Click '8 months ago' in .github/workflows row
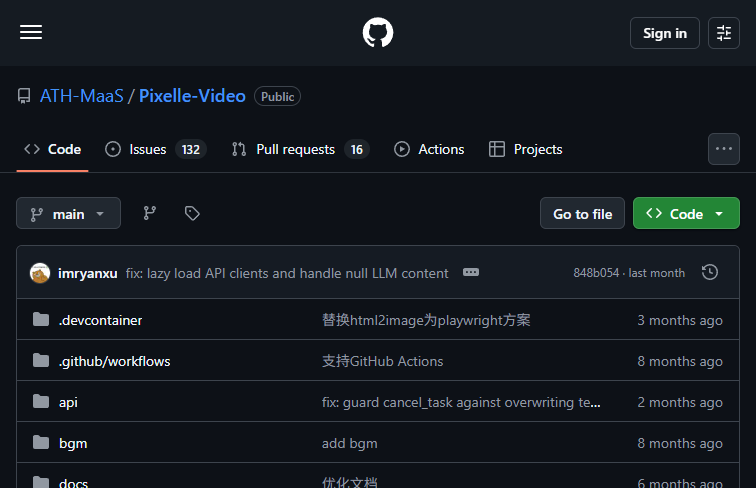This screenshot has height=488, width=756. click(x=680, y=361)
